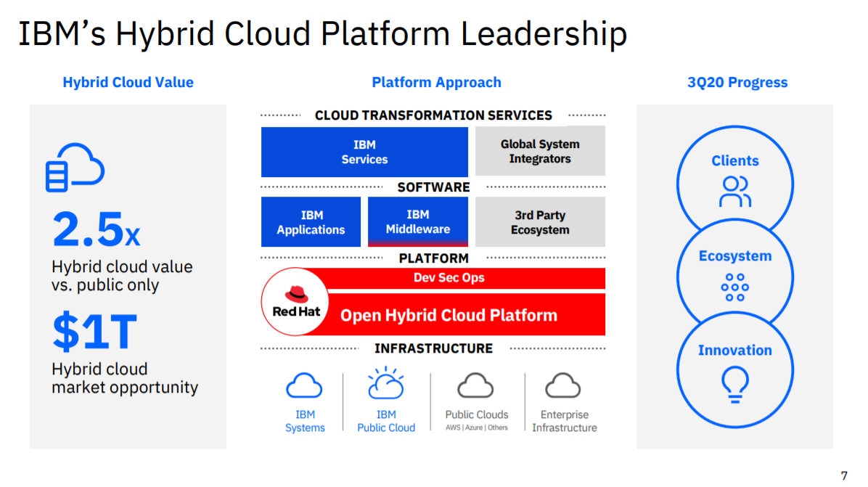Click the Red Hat logo

click(x=295, y=302)
